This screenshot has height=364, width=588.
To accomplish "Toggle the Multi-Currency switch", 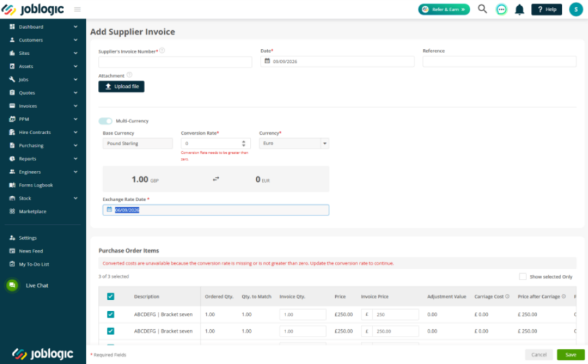I will tap(105, 120).
